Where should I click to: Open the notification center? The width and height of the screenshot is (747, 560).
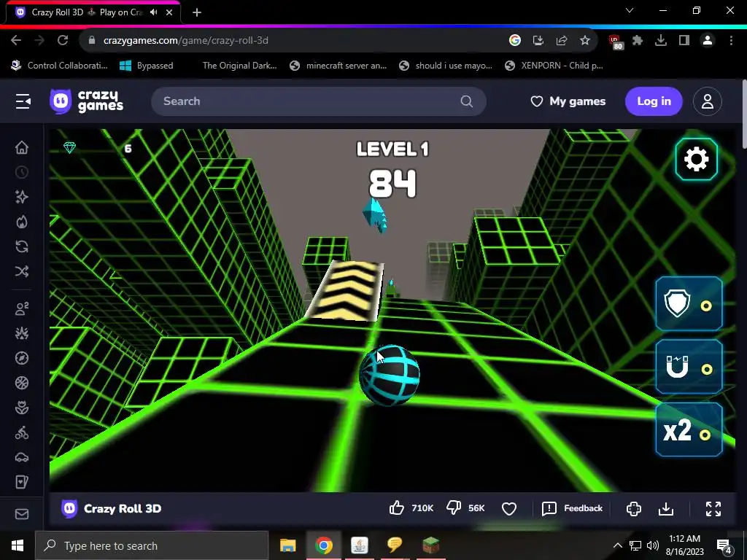point(724,545)
